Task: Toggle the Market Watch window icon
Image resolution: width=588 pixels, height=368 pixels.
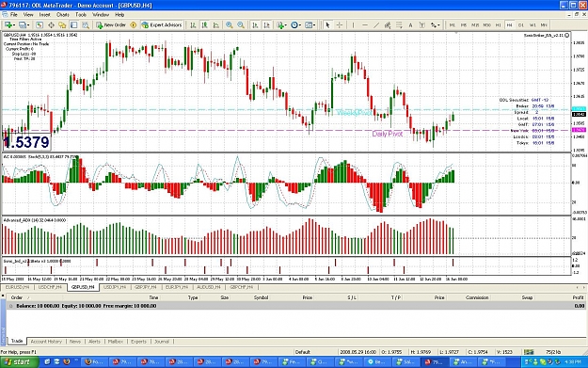Action: tap(40, 24)
